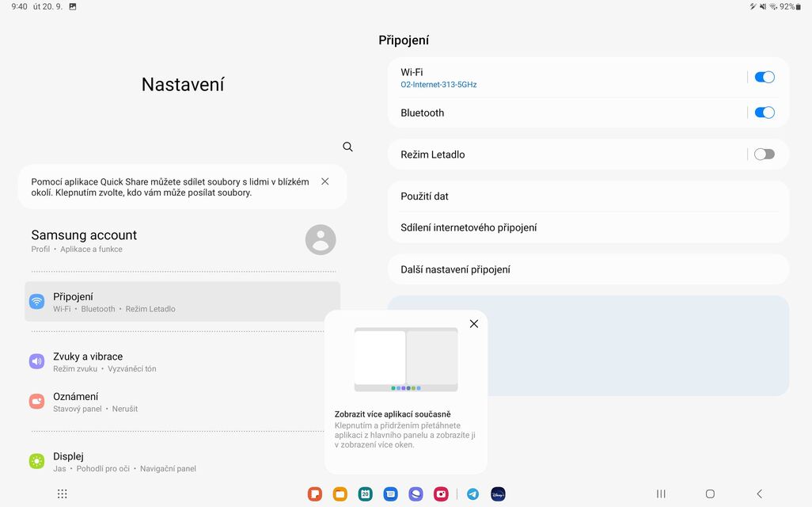Disable the Bluetooth toggle
The width and height of the screenshot is (812, 507).
click(764, 112)
